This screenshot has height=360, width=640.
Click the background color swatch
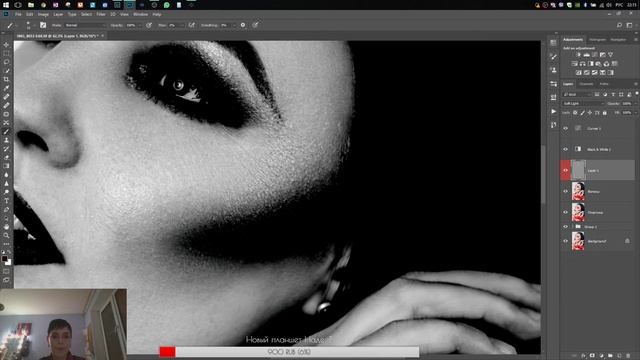click(9, 262)
